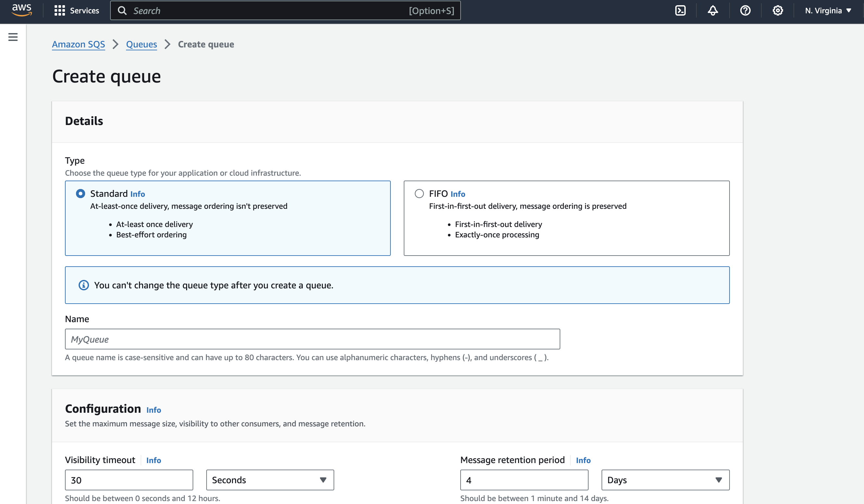Click the CloudShell terminal icon

pos(680,10)
